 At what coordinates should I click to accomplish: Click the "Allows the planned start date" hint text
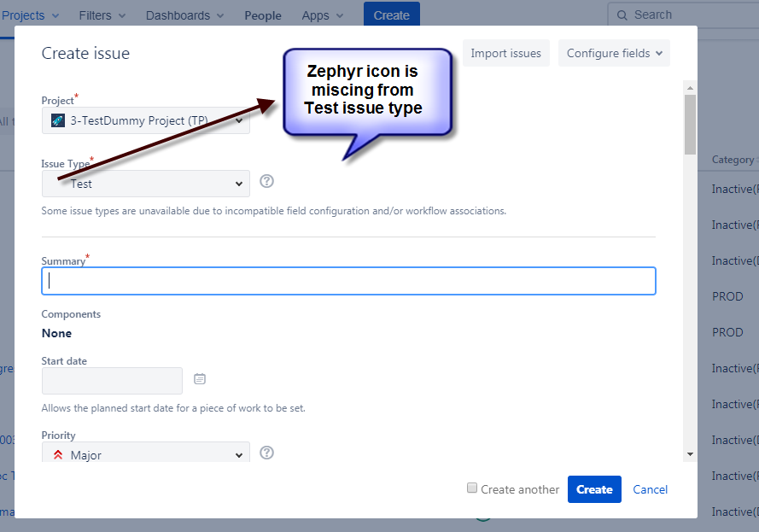[173, 408]
